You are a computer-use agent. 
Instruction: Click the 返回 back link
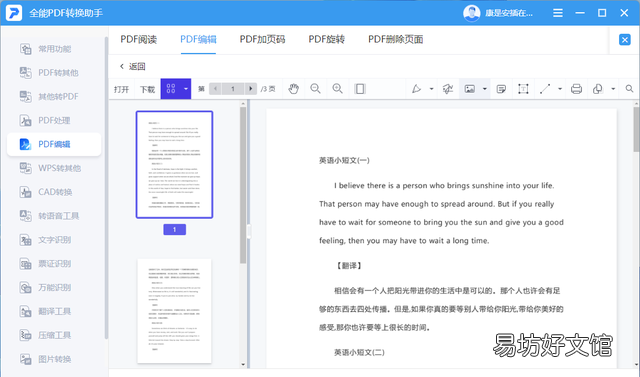[133, 66]
